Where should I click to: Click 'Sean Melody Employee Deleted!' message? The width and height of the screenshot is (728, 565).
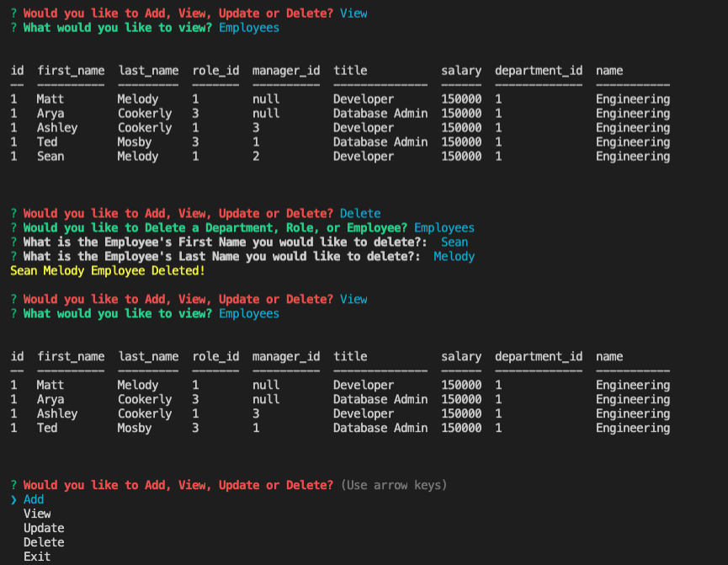coord(108,270)
